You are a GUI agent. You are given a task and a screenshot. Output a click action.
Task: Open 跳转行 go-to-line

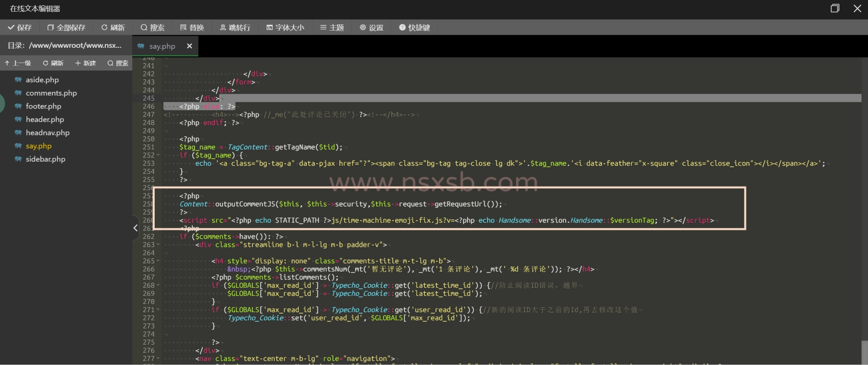click(235, 27)
